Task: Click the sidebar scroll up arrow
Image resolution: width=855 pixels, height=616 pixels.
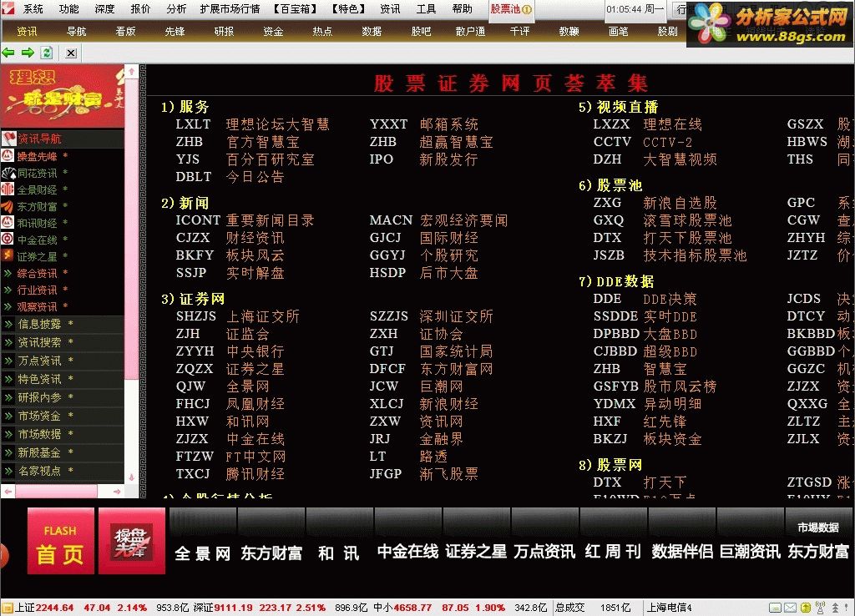Action: tap(131, 72)
